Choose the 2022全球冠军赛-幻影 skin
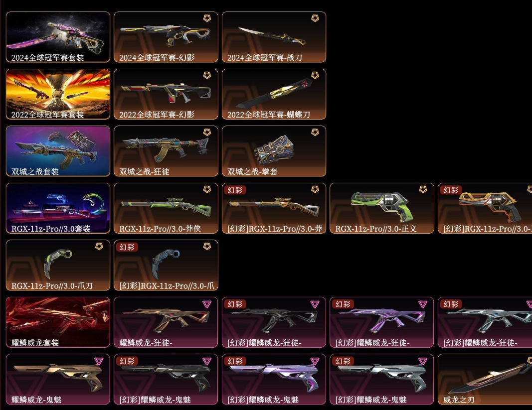 (x=166, y=94)
